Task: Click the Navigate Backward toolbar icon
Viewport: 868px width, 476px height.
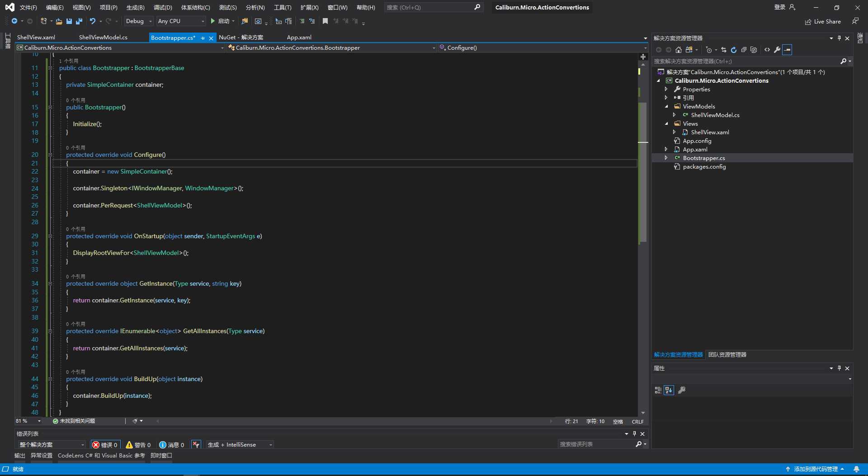Action: (14, 21)
